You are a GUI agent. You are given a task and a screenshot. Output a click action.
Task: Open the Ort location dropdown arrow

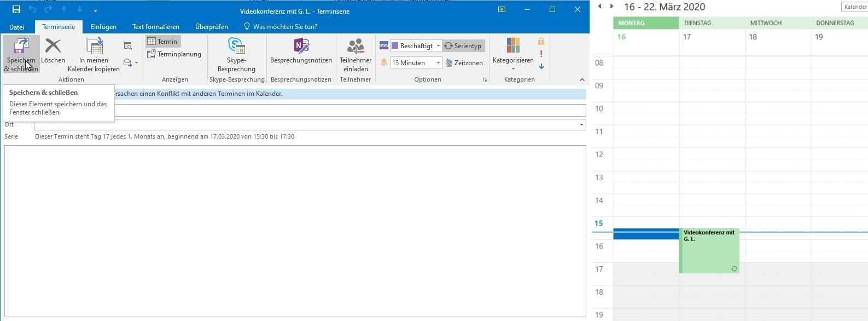581,125
